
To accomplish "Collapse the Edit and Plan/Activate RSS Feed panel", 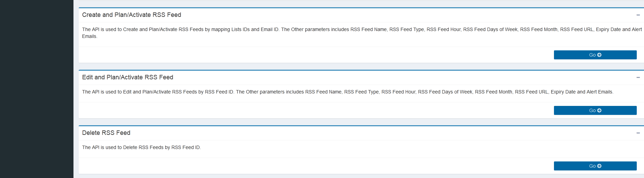I will click(x=638, y=78).
